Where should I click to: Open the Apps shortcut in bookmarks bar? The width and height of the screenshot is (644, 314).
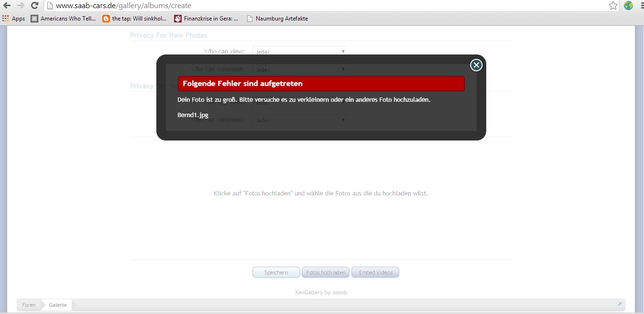pos(13,19)
